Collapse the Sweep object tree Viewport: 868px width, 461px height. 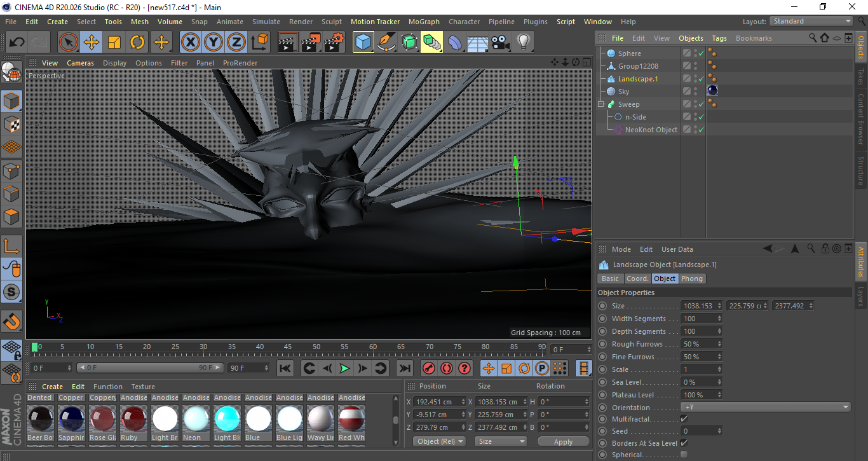click(x=600, y=104)
